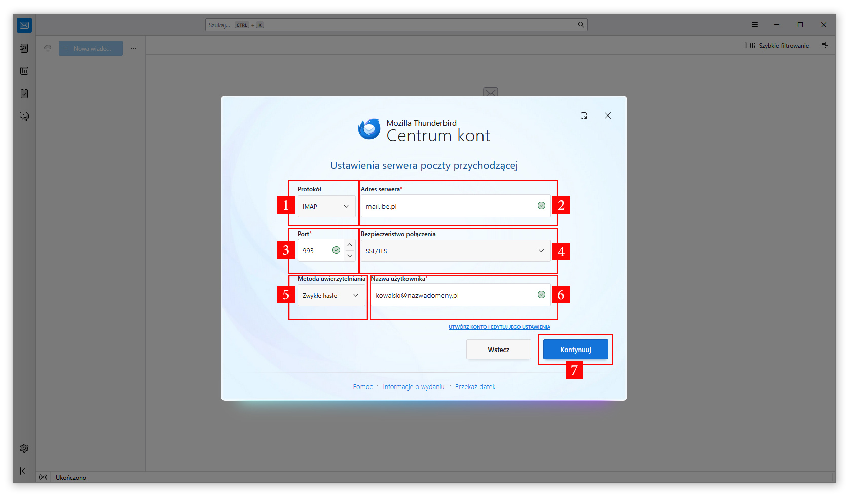
Task: Click the Nazwa użytkownika input field
Action: tap(454, 295)
